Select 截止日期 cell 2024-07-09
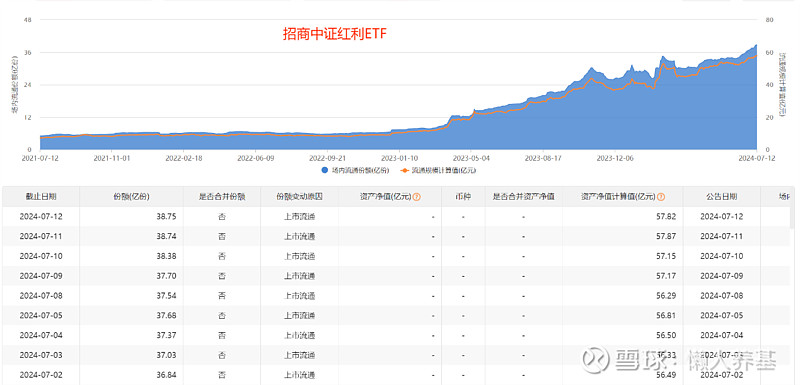800x385 pixels. tap(41, 276)
